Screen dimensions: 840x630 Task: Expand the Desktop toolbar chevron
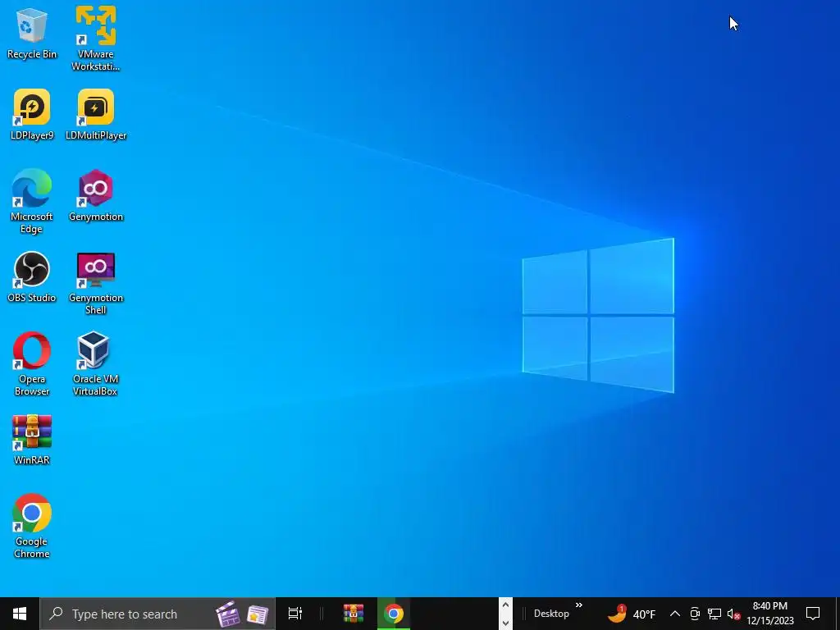click(579, 605)
